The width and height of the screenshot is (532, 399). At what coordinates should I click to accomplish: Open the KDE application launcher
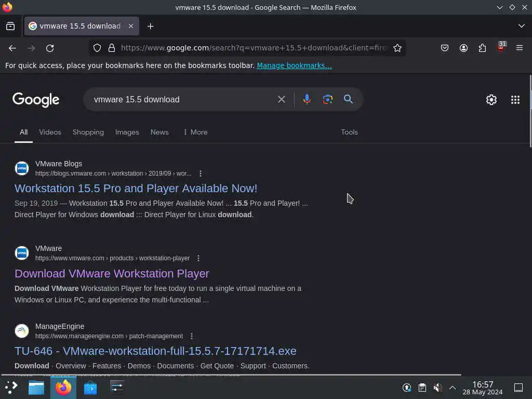[11, 388]
